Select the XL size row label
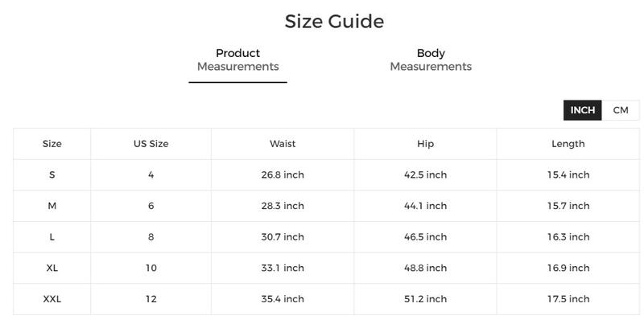 pyautogui.click(x=52, y=268)
